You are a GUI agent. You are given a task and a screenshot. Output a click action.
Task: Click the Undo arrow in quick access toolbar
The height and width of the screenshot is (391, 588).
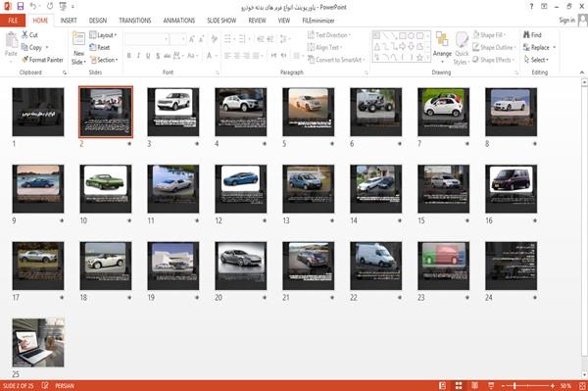(33, 7)
